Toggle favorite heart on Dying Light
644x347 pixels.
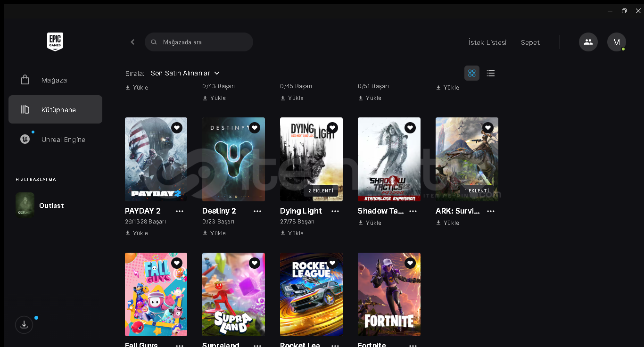[332, 128]
